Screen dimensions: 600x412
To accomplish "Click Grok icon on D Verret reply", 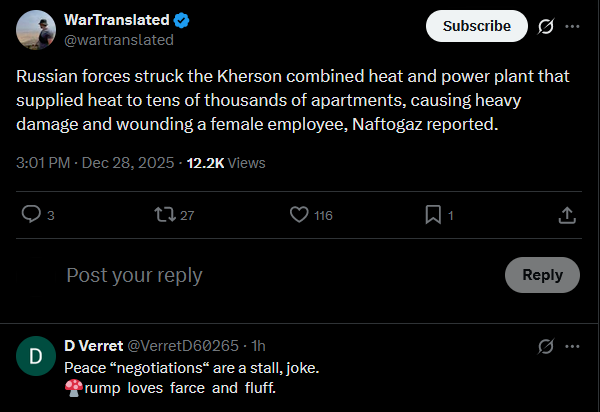I will (x=546, y=346).
